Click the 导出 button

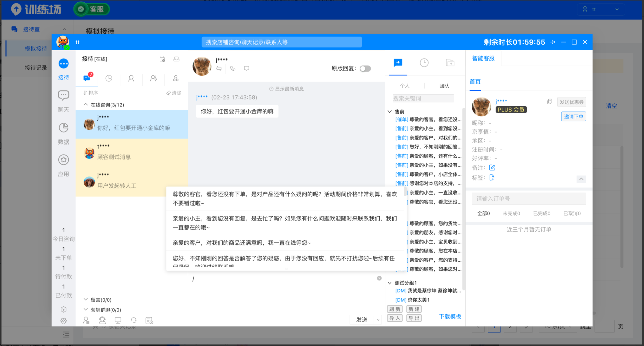click(414, 318)
